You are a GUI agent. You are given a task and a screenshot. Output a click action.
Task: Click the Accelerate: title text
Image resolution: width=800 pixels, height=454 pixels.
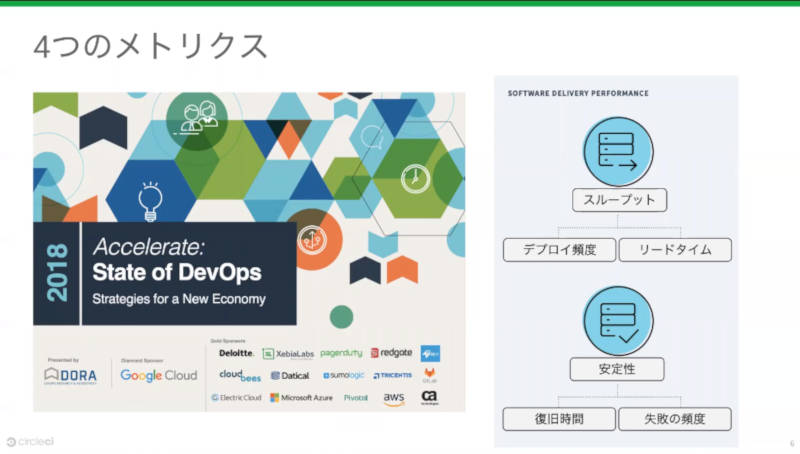click(x=148, y=247)
